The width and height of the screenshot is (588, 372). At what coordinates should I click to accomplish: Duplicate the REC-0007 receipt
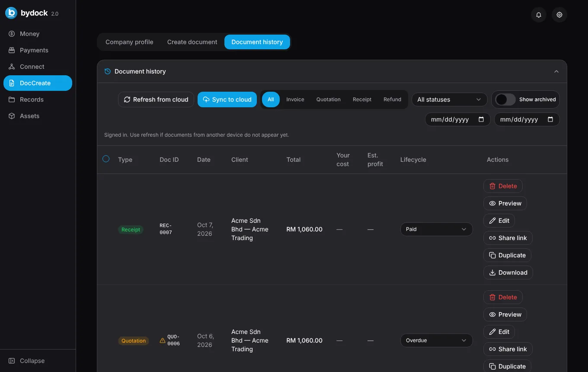pyautogui.click(x=507, y=255)
